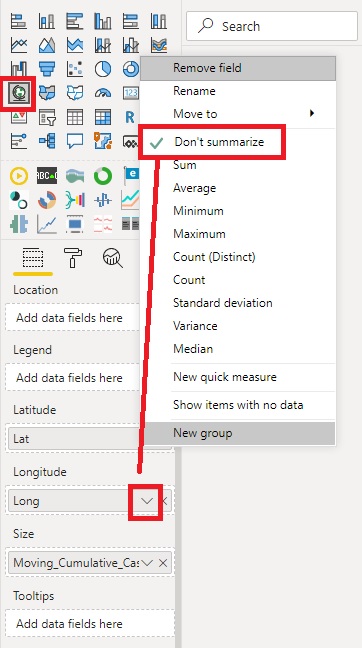Select the Pie chart visual
Image resolution: width=362 pixels, height=648 pixels.
tap(102, 69)
